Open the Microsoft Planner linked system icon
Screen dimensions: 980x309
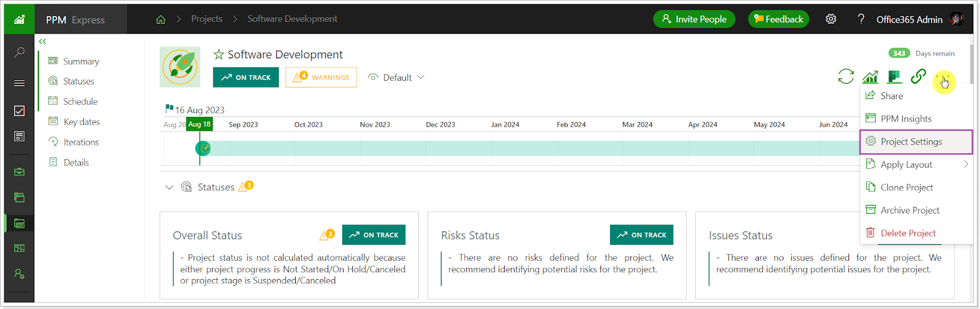pos(894,76)
